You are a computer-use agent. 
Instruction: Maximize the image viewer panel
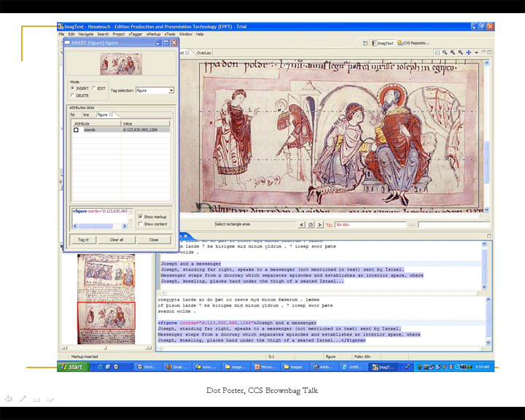pos(489,52)
